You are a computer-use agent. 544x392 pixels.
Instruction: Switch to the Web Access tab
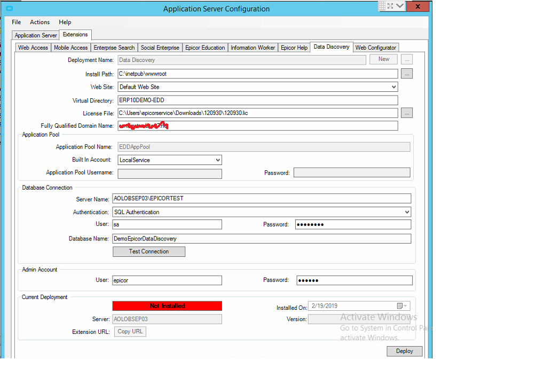pos(33,48)
